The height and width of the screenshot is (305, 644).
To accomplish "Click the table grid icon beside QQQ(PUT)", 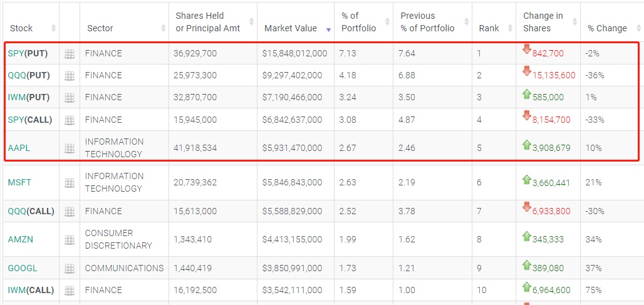I will [x=70, y=76].
